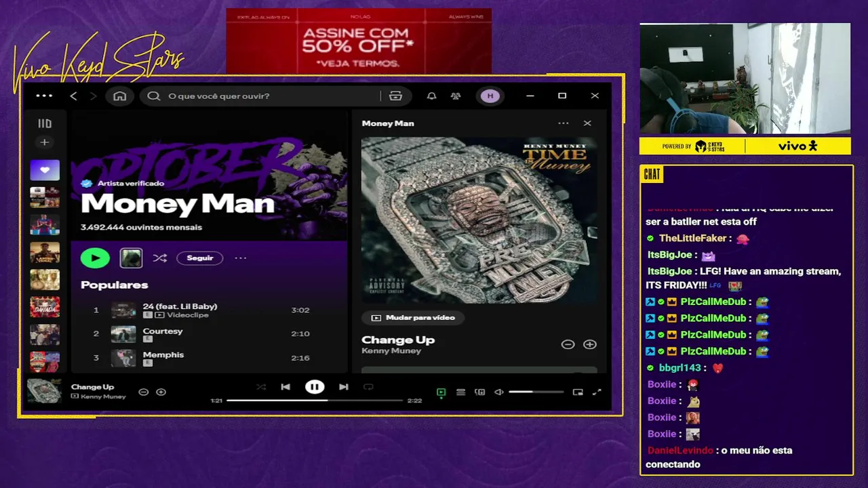This screenshot has height=488, width=868.
Task: Click the magnifier search icon
Action: [154, 96]
